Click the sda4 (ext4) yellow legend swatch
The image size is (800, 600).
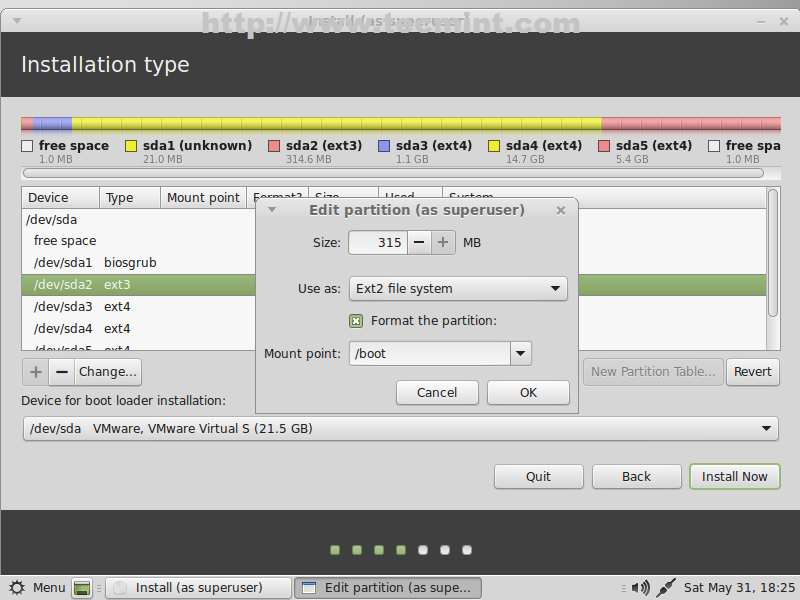pos(494,146)
